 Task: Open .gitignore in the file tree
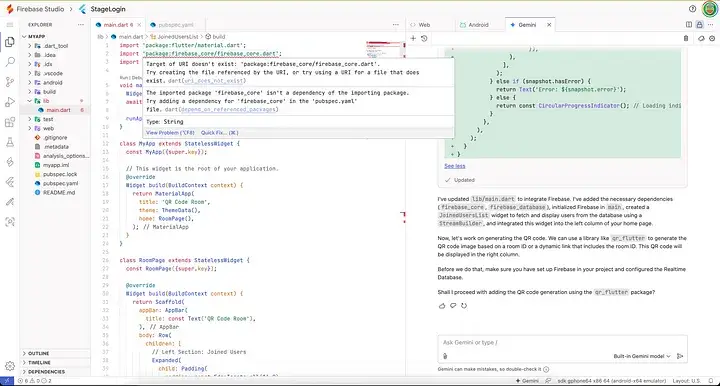point(55,138)
